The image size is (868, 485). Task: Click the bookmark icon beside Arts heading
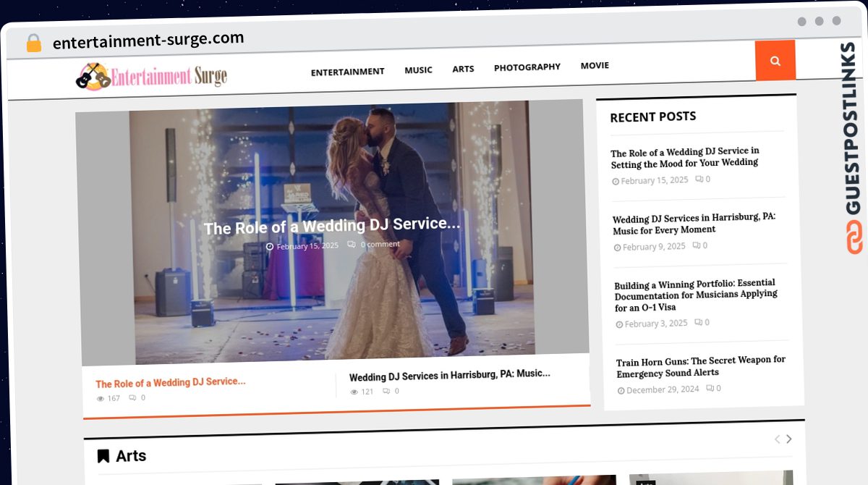point(103,456)
